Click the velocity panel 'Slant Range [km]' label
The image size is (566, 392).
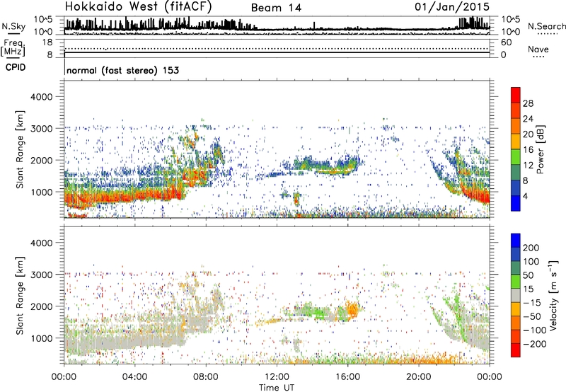[20, 296]
